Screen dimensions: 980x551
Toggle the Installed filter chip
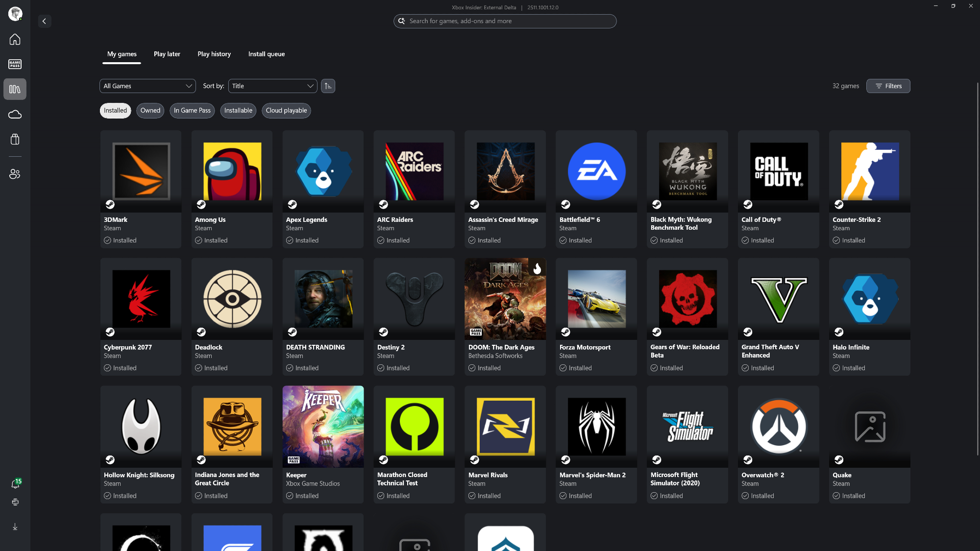[115, 111]
